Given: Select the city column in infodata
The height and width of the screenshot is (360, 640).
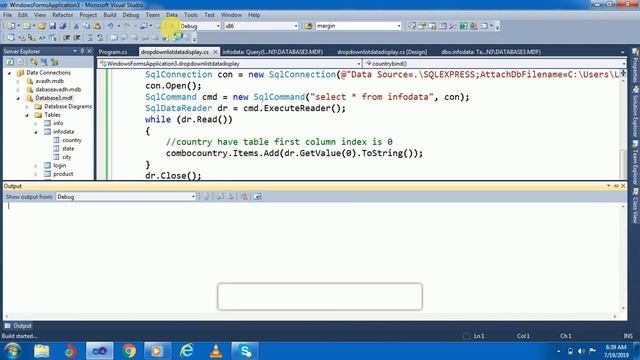Looking at the screenshot, I should 67,157.
